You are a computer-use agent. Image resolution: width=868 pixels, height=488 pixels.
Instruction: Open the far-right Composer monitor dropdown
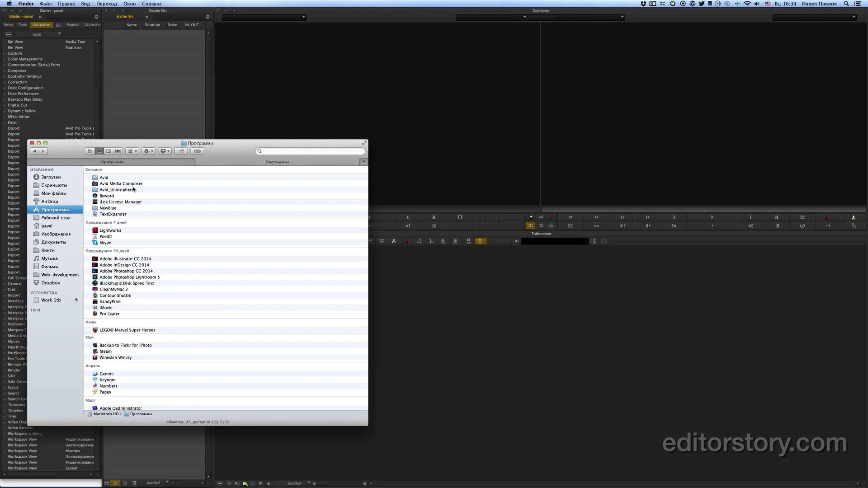tap(814, 17)
